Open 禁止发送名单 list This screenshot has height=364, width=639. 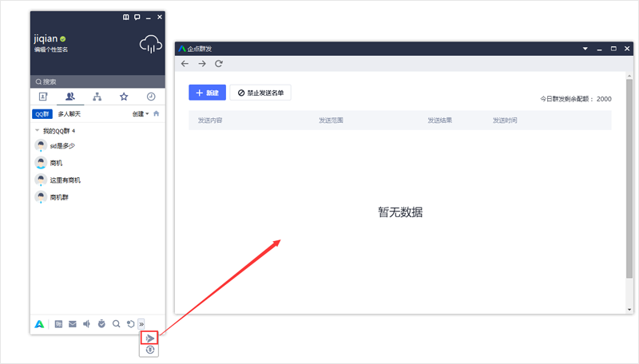pos(260,93)
